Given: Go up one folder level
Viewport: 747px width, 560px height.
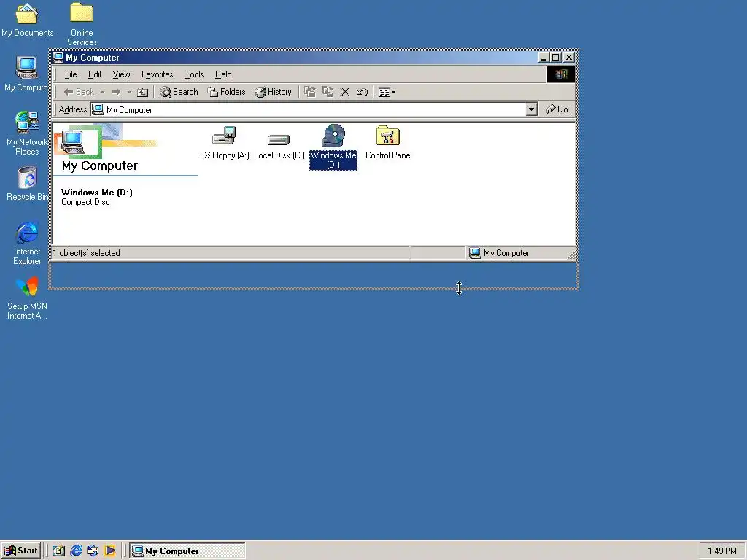Looking at the screenshot, I should pos(142,92).
